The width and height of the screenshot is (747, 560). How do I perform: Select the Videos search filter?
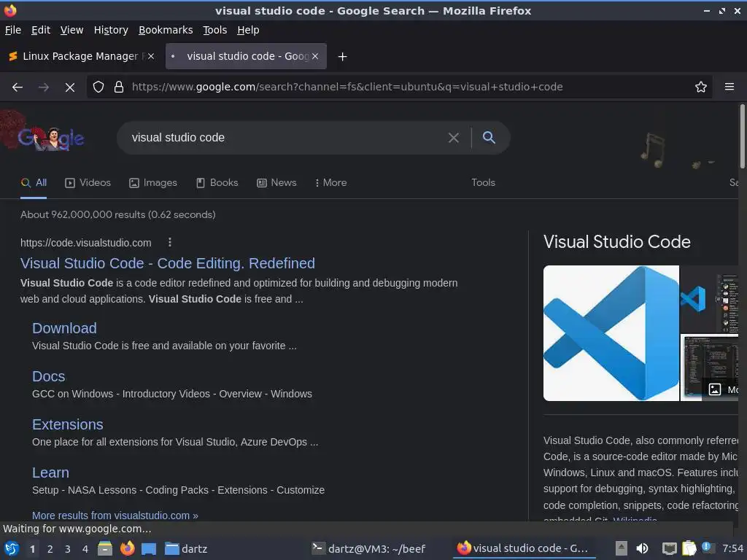[x=88, y=183]
